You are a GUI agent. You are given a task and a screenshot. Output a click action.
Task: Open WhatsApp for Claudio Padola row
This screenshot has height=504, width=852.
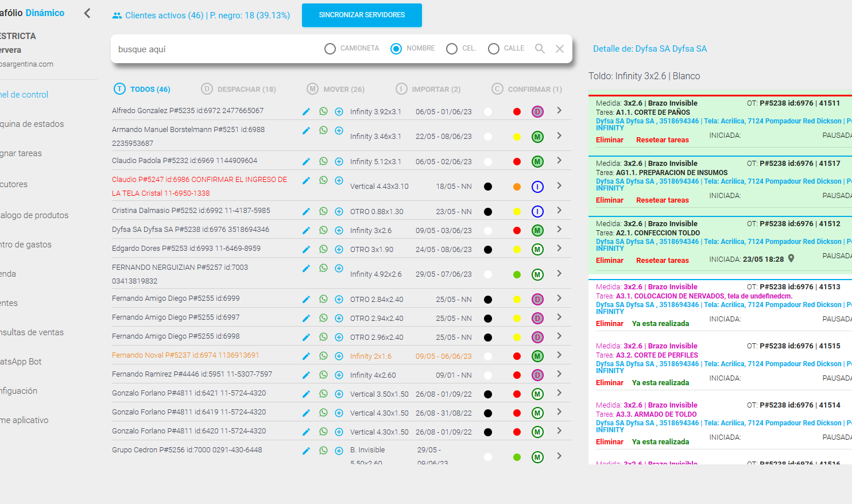pyautogui.click(x=323, y=161)
